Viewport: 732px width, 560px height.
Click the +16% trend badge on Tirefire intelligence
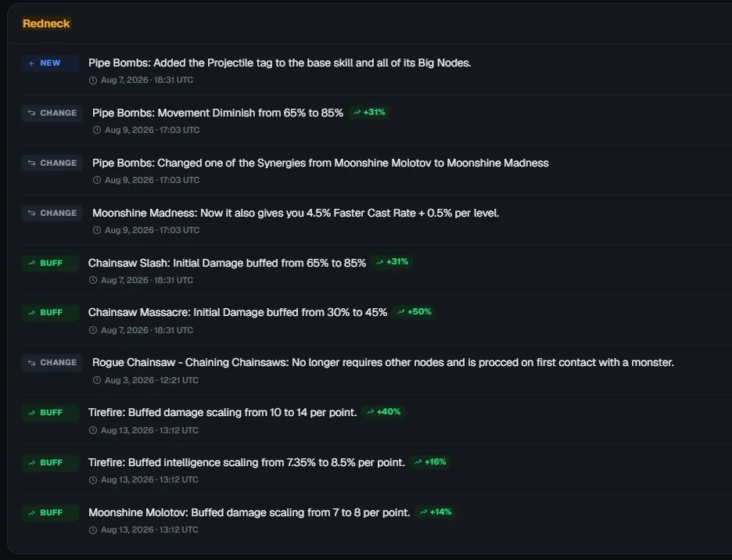pos(430,462)
